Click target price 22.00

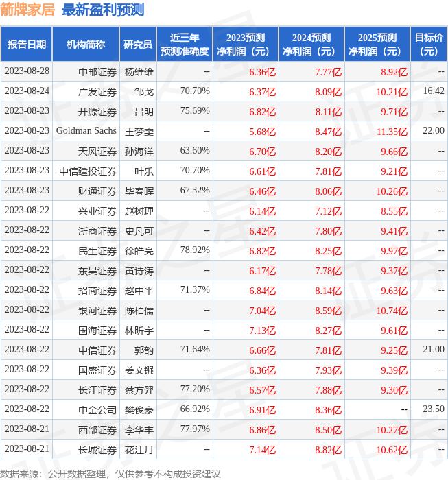coord(434,130)
